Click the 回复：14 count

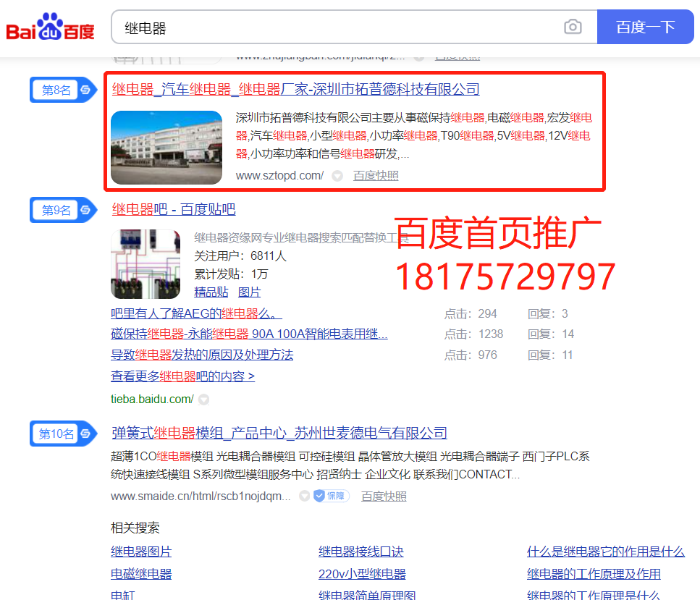coord(551,334)
